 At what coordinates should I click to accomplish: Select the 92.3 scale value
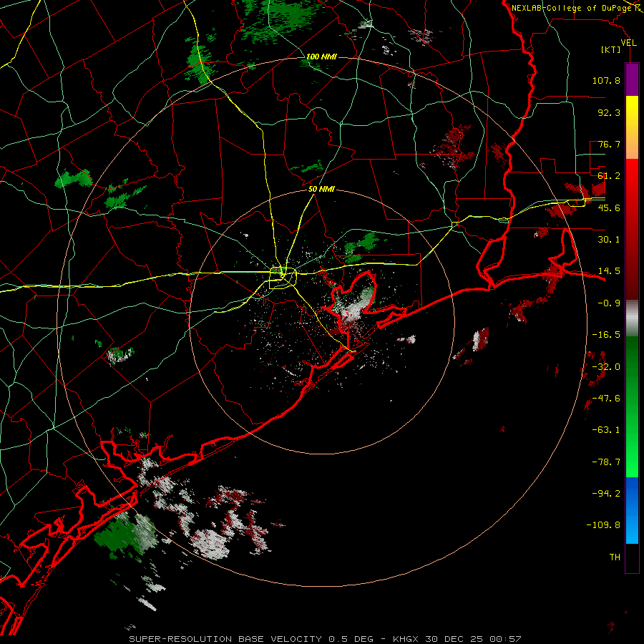click(609, 112)
